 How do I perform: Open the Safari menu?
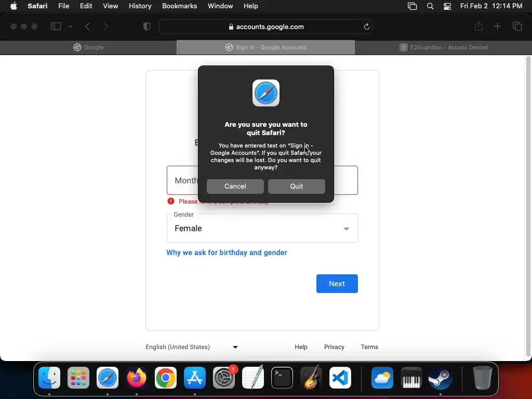[x=37, y=6]
